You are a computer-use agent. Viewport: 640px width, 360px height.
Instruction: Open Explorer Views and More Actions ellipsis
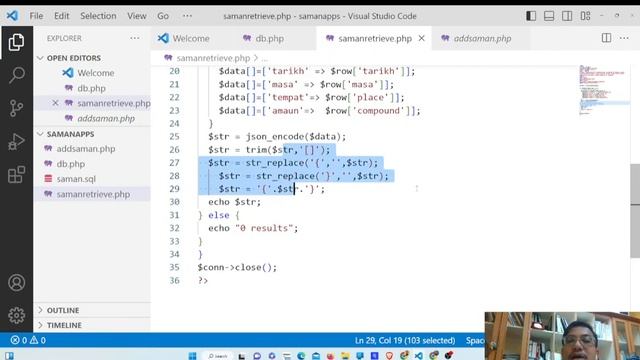tap(135, 38)
